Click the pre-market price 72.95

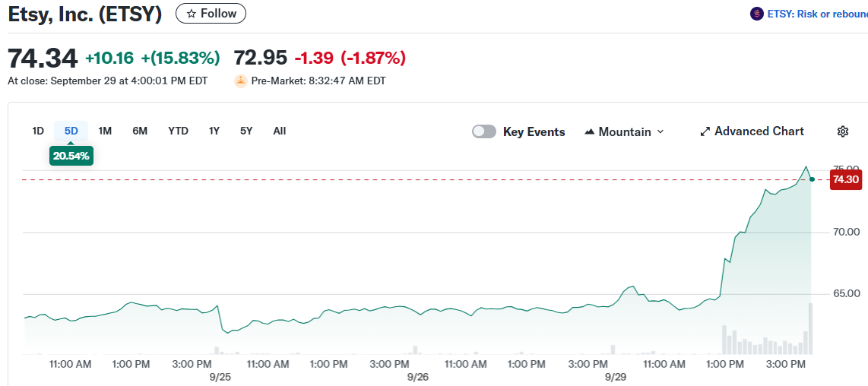pos(261,58)
